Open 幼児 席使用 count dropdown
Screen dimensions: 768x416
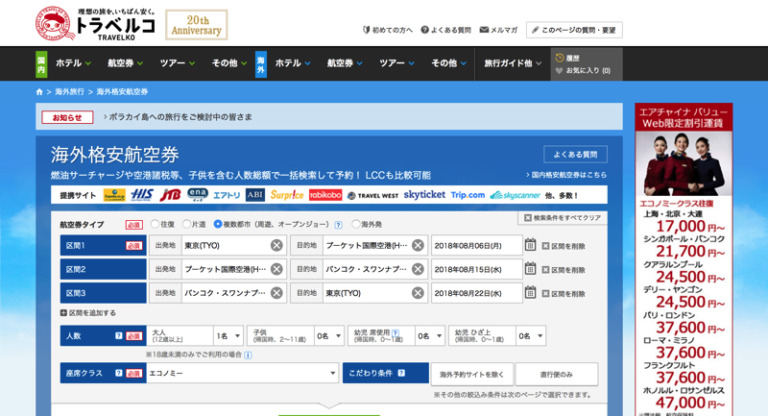pyautogui.click(x=430, y=336)
